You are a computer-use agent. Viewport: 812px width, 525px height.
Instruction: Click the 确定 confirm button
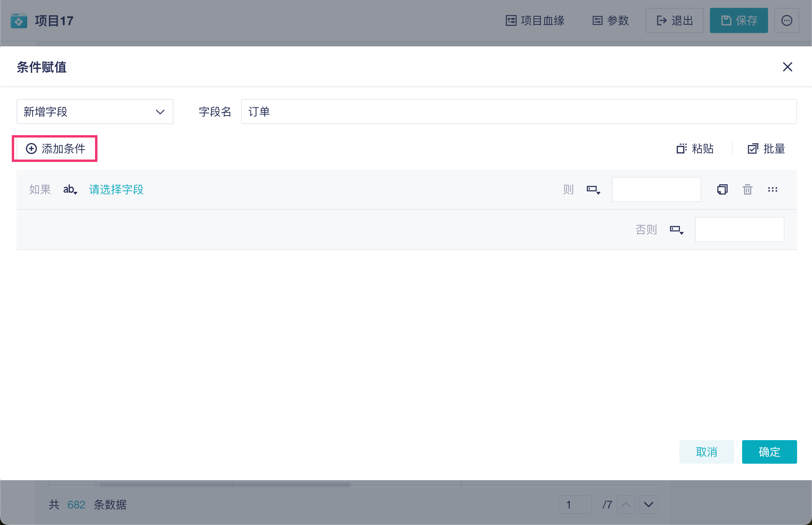(x=769, y=452)
